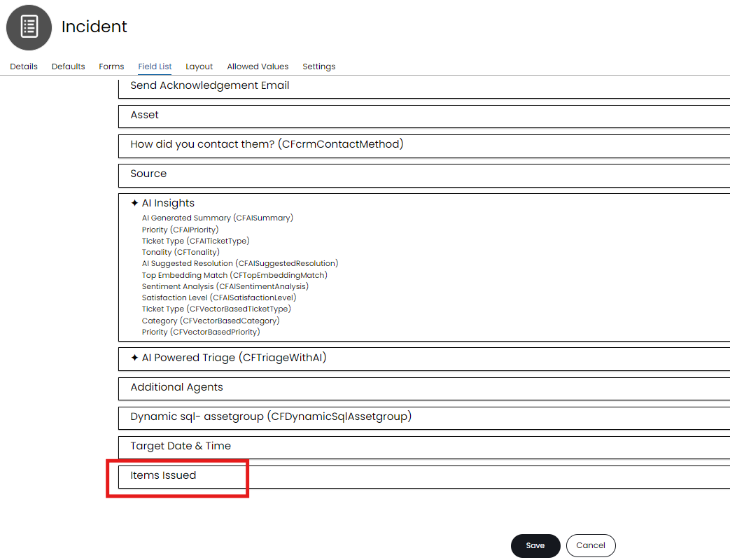Switch to the Settings tab
Viewport: 730px width, 560px height.
[x=318, y=66]
